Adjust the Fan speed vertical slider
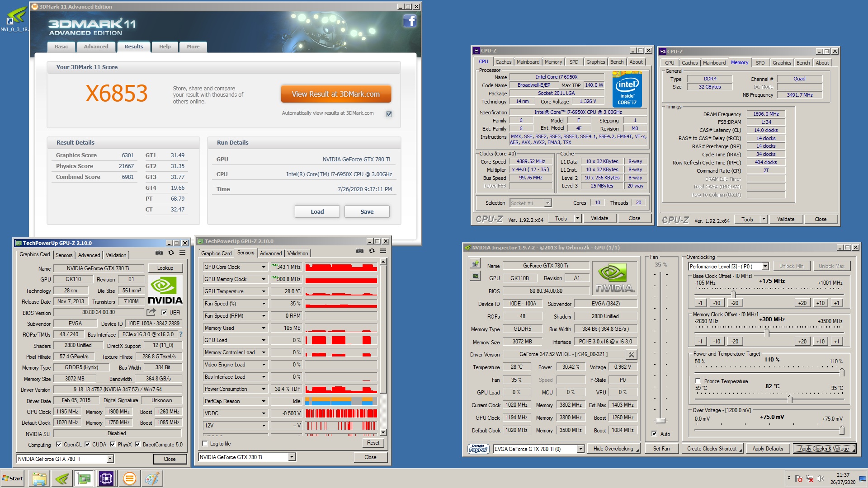Viewport: 868px width, 488px height. tap(660, 421)
